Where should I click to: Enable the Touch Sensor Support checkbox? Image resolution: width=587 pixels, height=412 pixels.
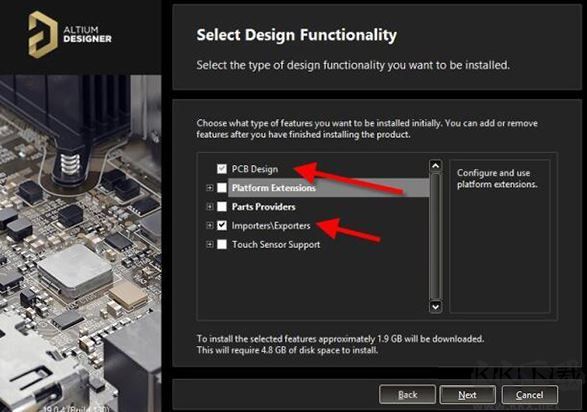coord(222,244)
